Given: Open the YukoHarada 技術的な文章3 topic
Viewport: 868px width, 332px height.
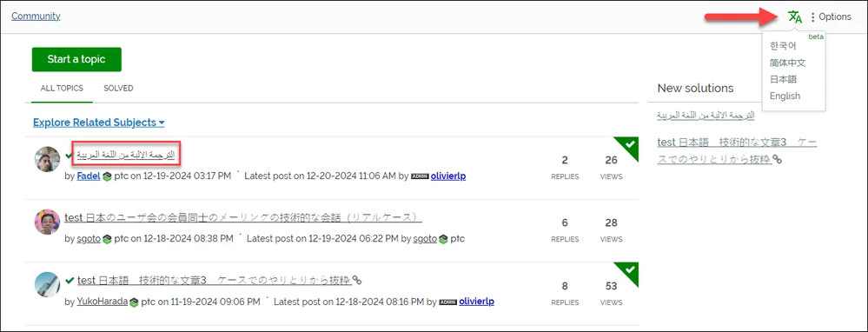Looking at the screenshot, I should tap(215, 280).
